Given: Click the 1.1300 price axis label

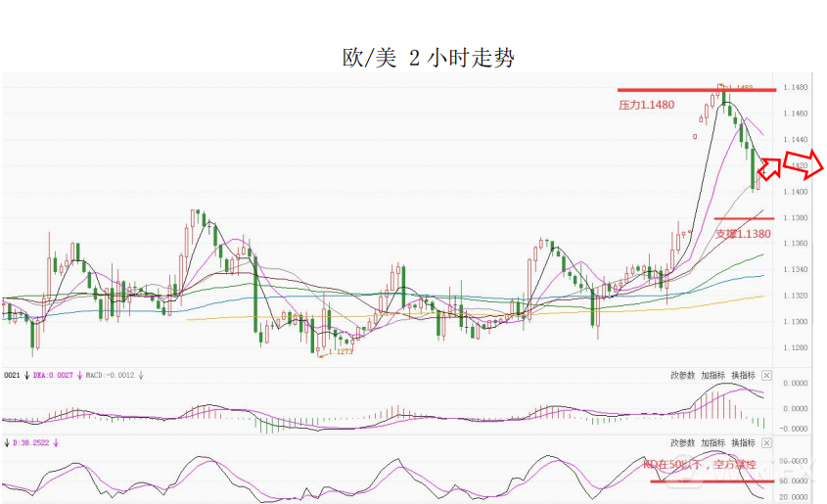Looking at the screenshot, I should click(x=796, y=322).
